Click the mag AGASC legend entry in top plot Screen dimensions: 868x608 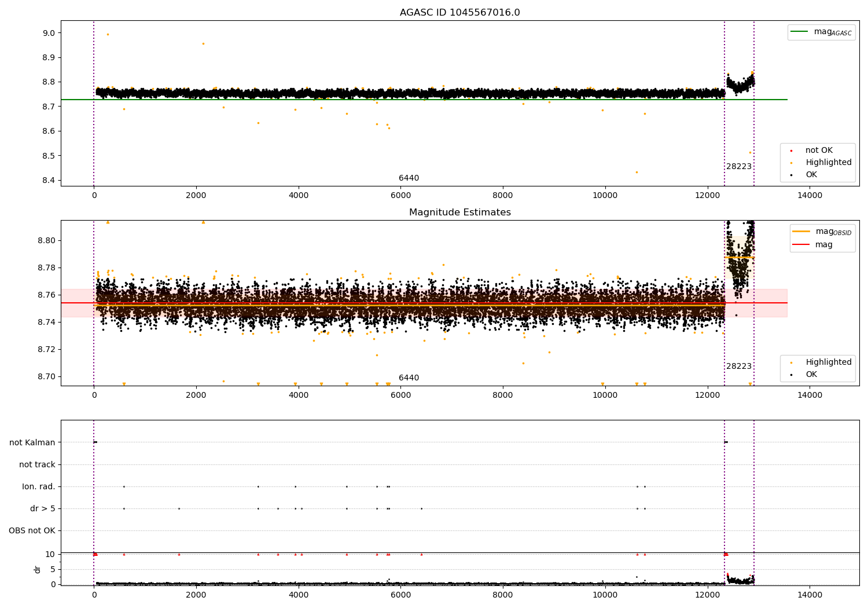(822, 32)
